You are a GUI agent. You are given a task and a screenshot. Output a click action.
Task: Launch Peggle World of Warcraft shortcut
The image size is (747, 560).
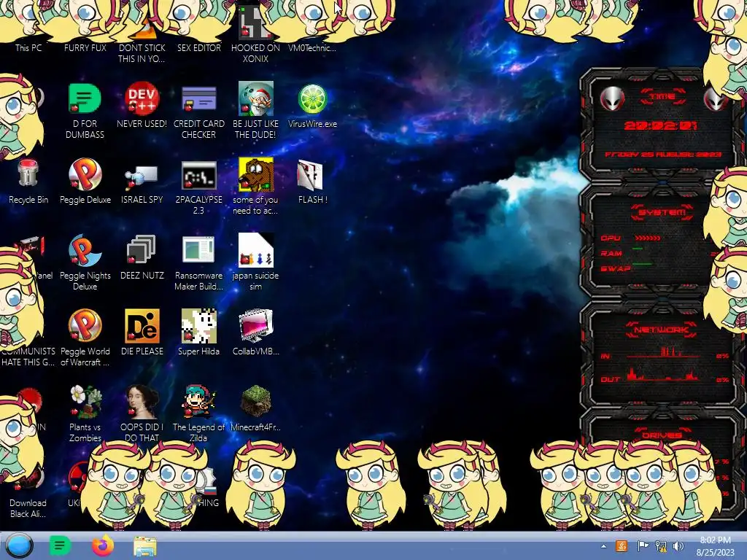click(x=85, y=326)
